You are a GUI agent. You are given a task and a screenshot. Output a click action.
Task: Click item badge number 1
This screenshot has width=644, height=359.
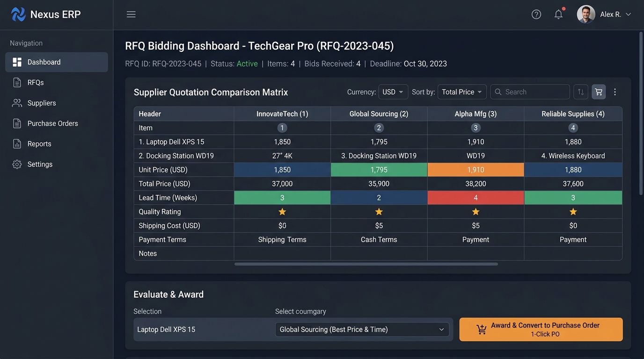point(282,128)
